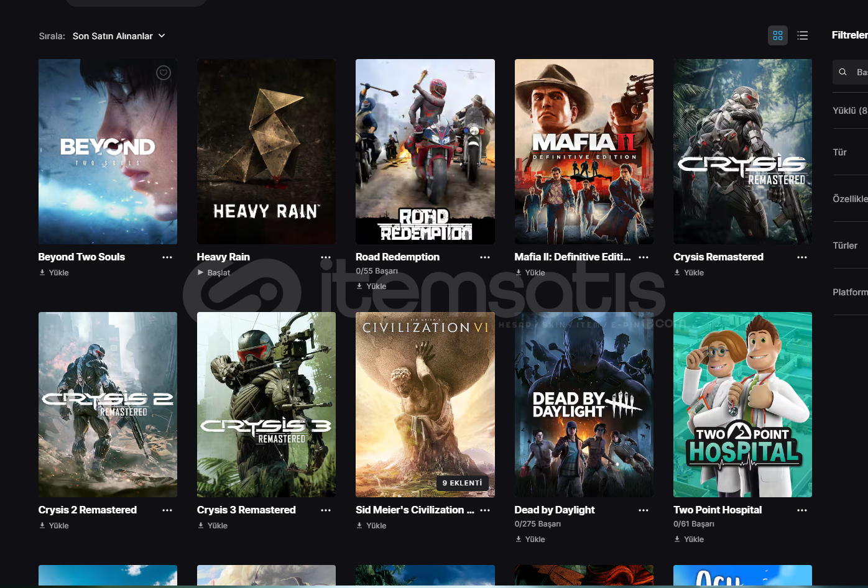Click Yükle text for Beyond Two Souls
The height and width of the screenshot is (588, 868).
[x=59, y=272]
